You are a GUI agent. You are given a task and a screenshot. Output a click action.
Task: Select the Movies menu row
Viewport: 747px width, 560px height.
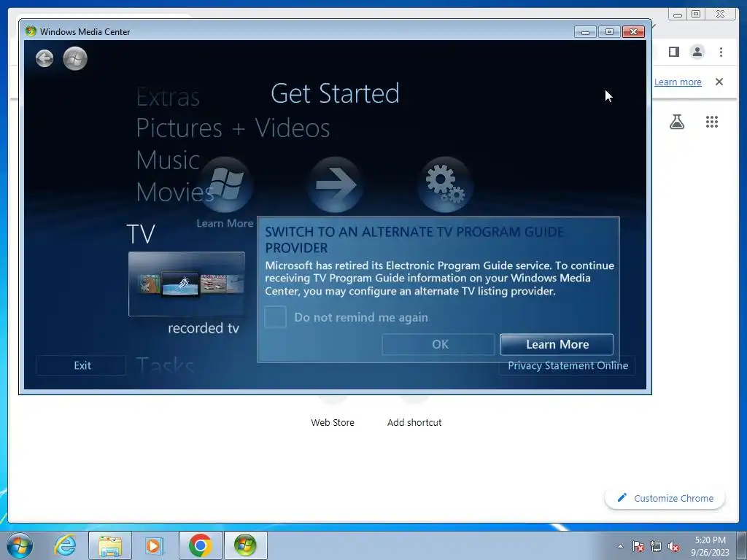(x=174, y=192)
